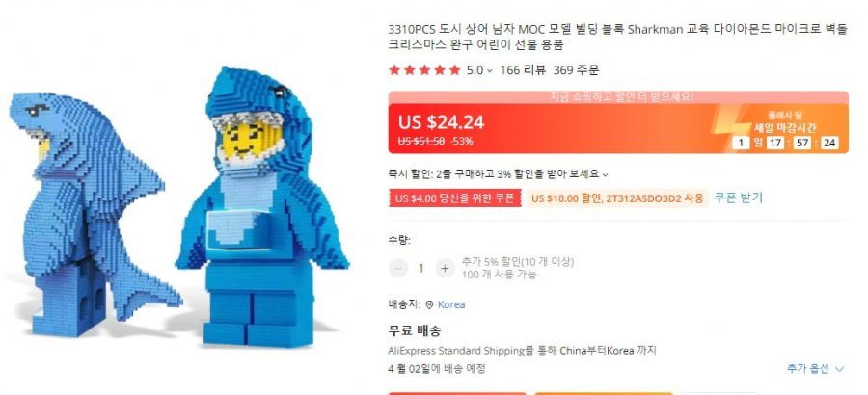868x395 pixels.
Task: Click the five-star rating icons
Action: 424,70
